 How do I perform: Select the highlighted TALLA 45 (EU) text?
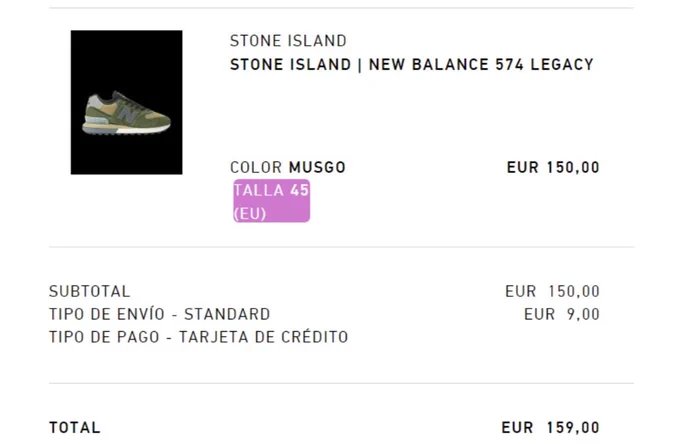[271, 201]
